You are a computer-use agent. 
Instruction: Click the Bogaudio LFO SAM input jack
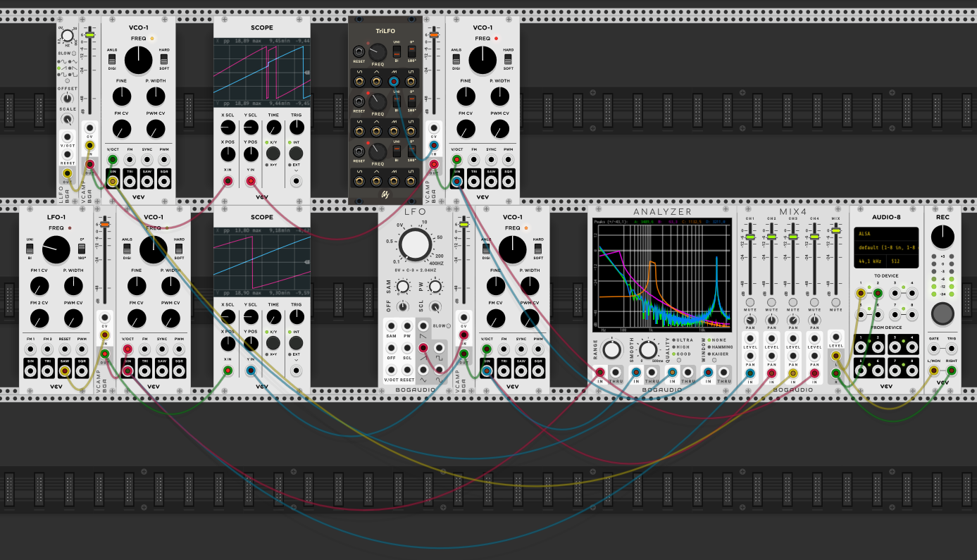(x=390, y=326)
